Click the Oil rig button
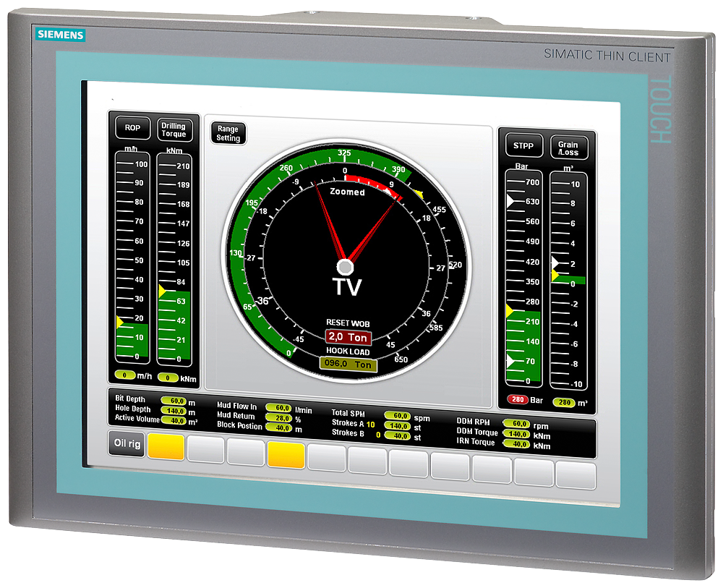The image size is (723, 588). click(127, 443)
